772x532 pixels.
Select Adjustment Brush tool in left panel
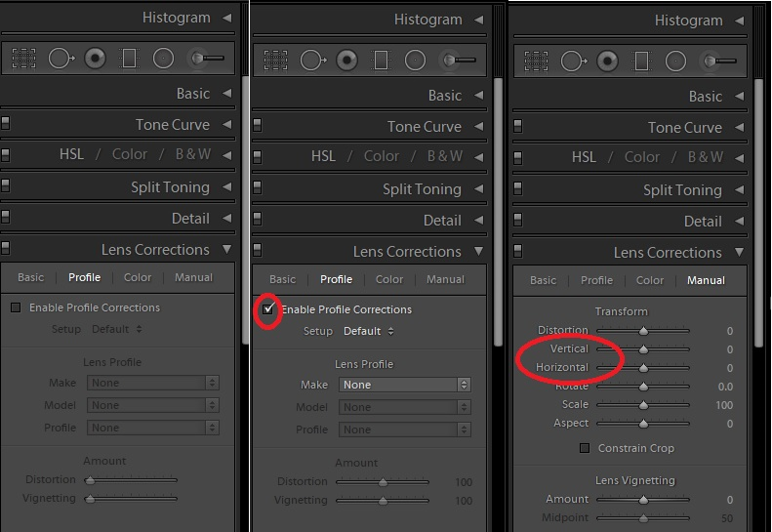pyautogui.click(x=207, y=59)
